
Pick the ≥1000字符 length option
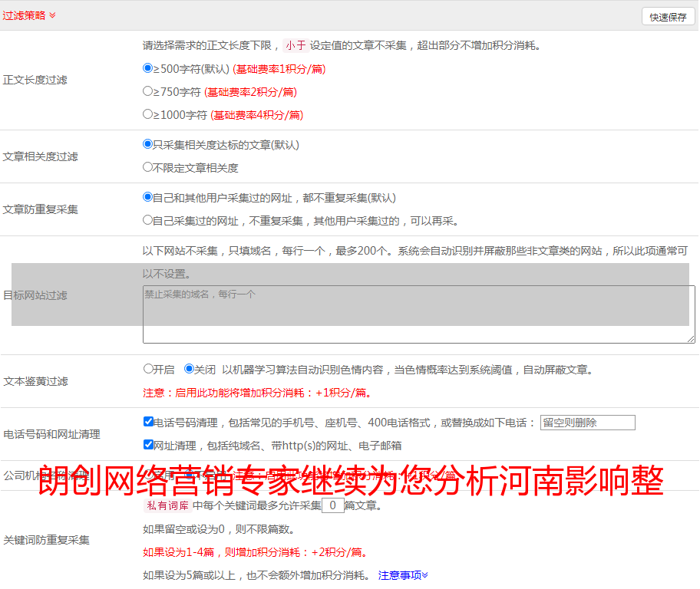click(x=148, y=114)
